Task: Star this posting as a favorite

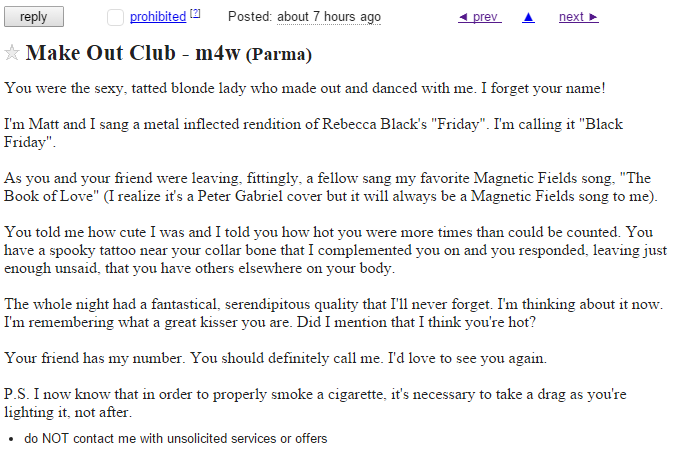Action: pos(12,53)
